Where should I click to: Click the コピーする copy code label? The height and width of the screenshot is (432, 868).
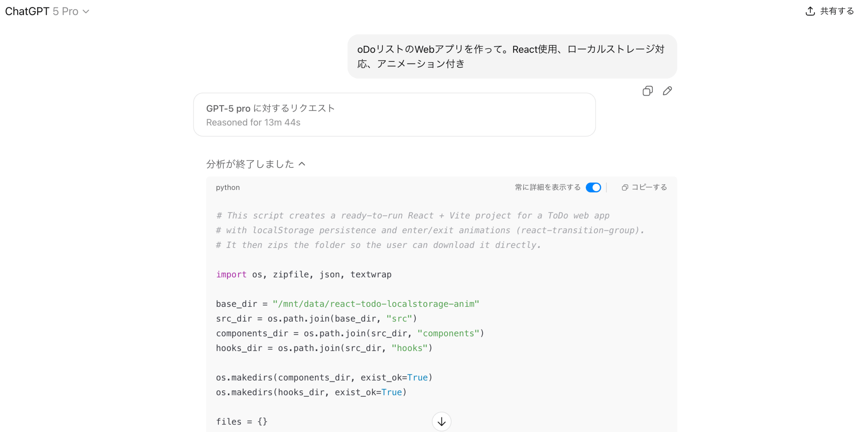(x=649, y=188)
